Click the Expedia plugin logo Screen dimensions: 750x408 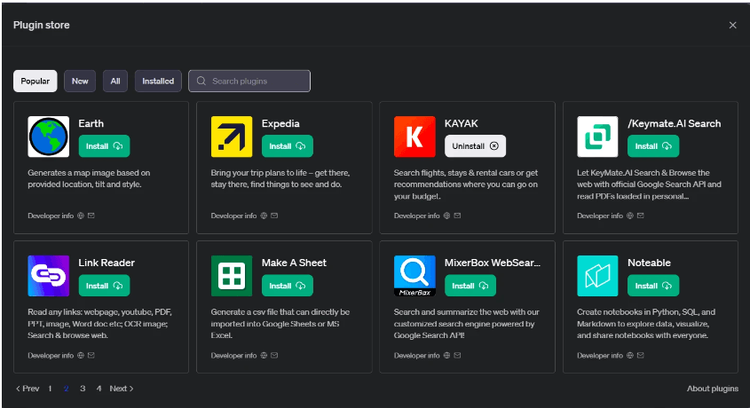[232, 137]
